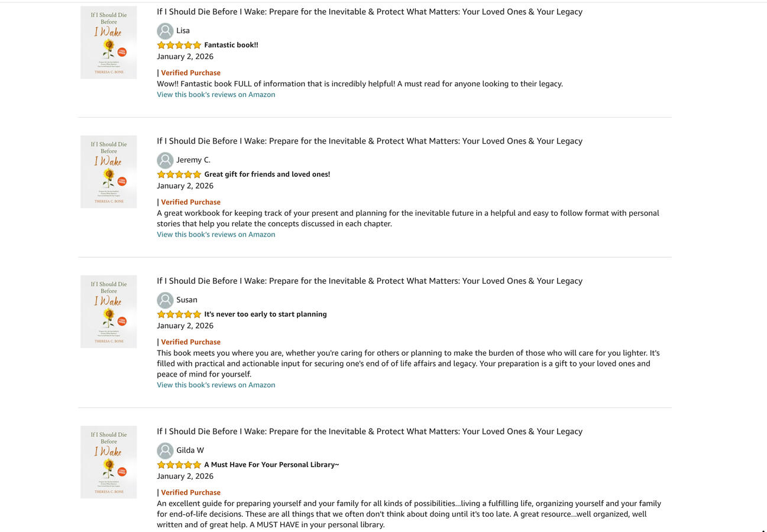Click the book title above Lisa's review
This screenshot has width=767, height=532.
point(369,12)
